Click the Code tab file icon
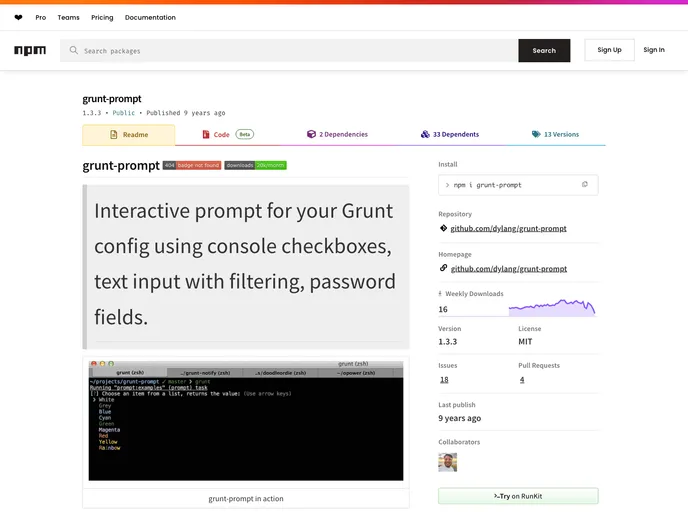688x512 pixels. pyautogui.click(x=206, y=134)
